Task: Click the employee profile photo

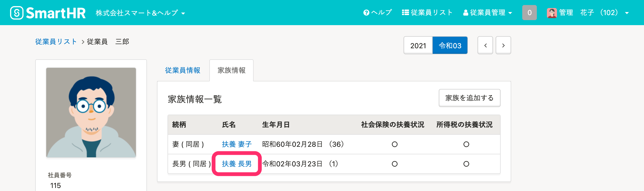Action: [91, 112]
